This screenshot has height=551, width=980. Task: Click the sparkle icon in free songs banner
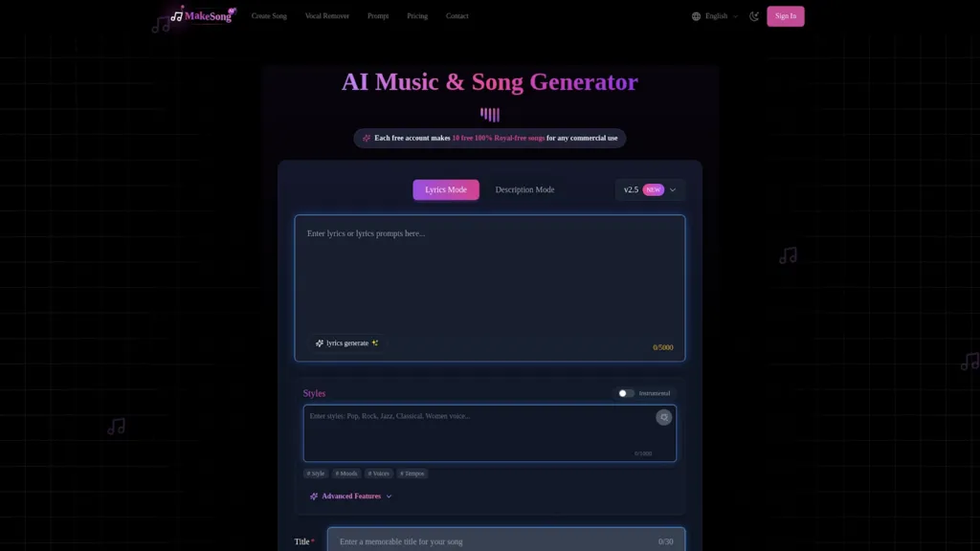[367, 138]
